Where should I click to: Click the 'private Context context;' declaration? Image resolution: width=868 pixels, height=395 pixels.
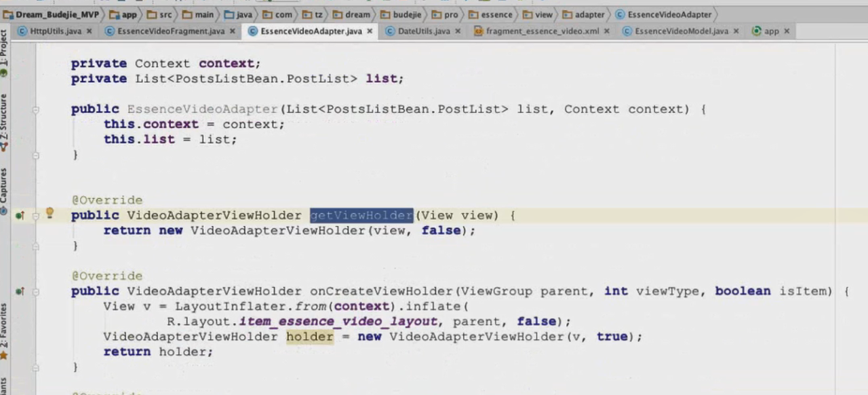coord(166,64)
